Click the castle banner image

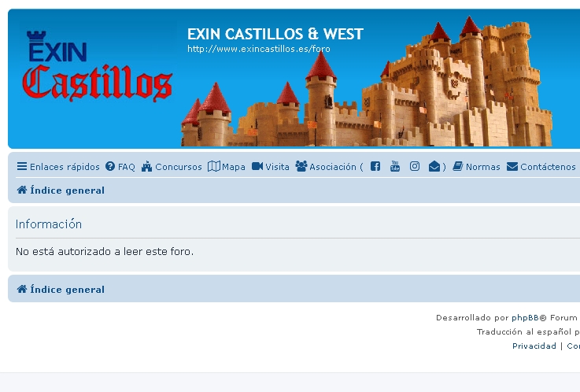(366, 81)
